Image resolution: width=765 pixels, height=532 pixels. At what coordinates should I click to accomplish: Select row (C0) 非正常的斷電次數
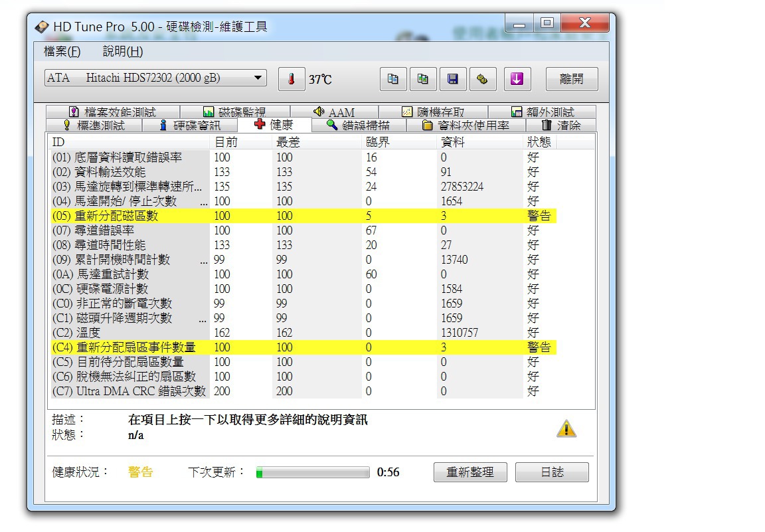[303, 304]
